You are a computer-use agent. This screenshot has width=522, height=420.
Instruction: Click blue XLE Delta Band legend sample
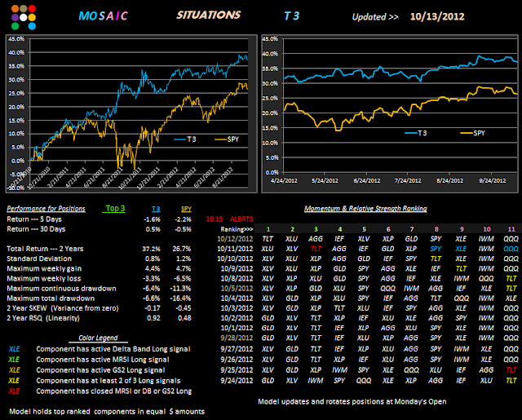(15, 349)
